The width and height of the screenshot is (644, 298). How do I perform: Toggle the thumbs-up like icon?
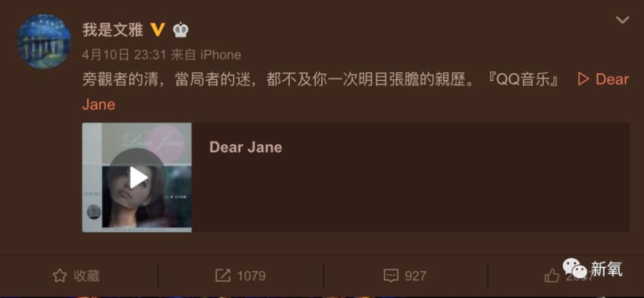point(552,276)
